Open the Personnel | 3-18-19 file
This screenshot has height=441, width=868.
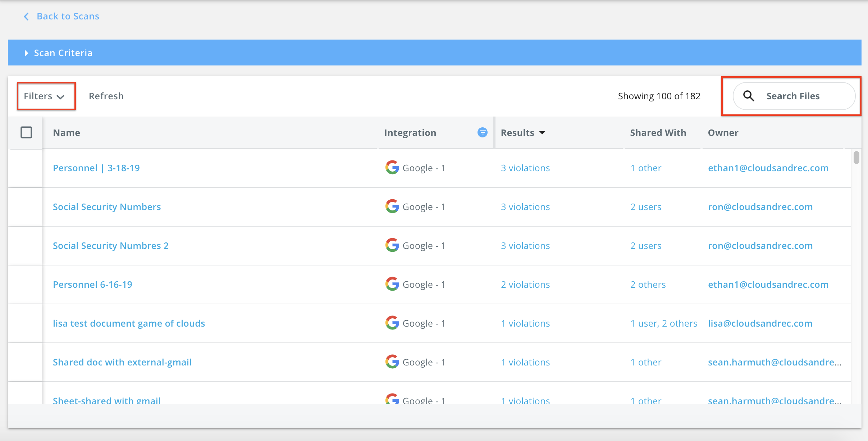[97, 168]
